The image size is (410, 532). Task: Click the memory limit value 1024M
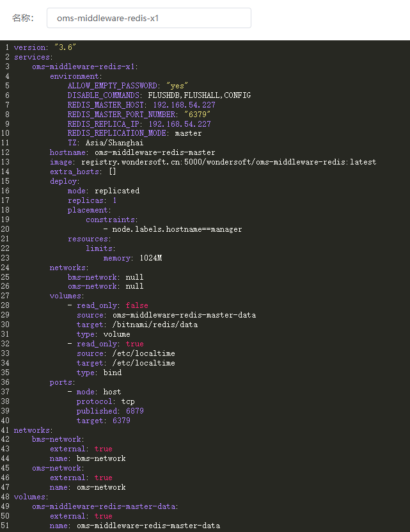pos(152,258)
